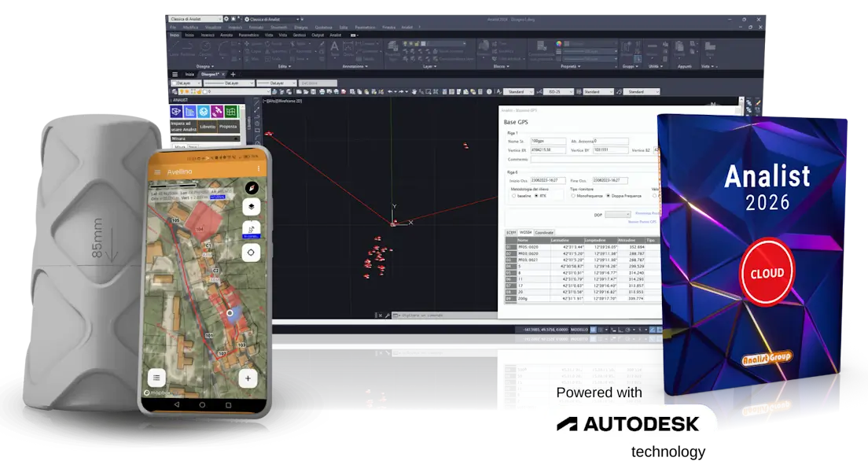Viewport: 868px width, 472px height.
Task: Select the Coordinate tab in Base GPS
Action: (543, 233)
